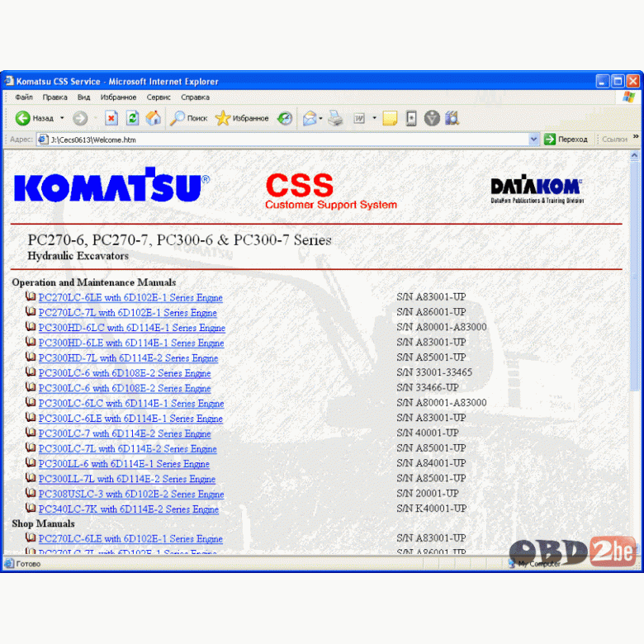Open PC300LC-7L with 6D114E-2 manual link
The width and height of the screenshot is (644, 644).
point(128,449)
